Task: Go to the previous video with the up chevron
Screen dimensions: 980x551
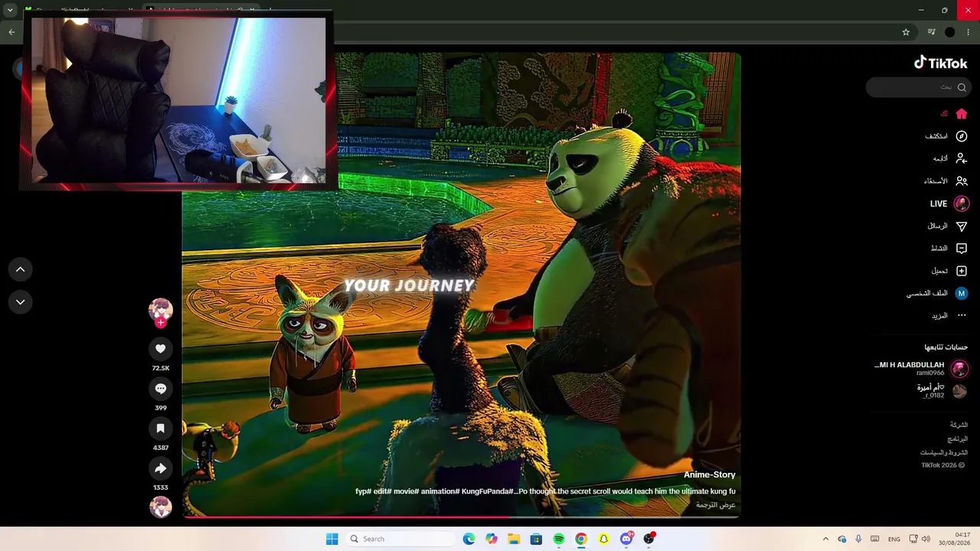Action: [x=21, y=269]
